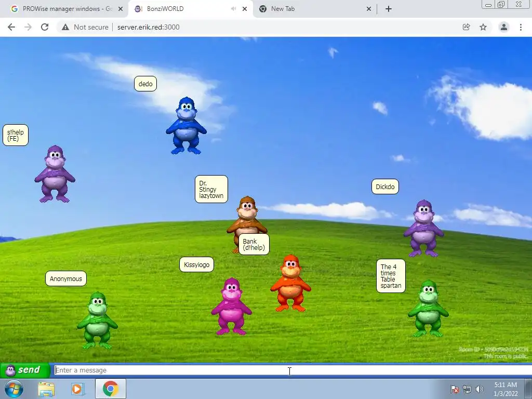Click the green Bonzi named The 4 times Table spartan
Viewport: 532px width, 399px height.
pos(428,309)
